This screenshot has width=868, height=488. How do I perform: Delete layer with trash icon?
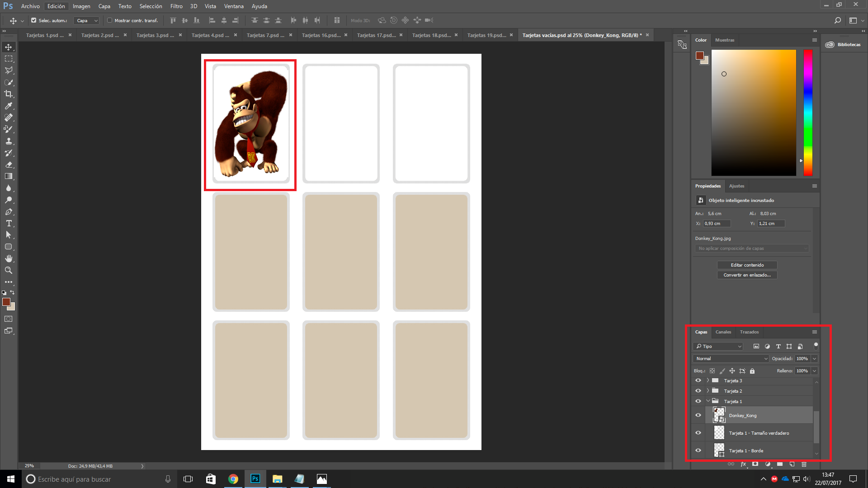[x=804, y=464]
